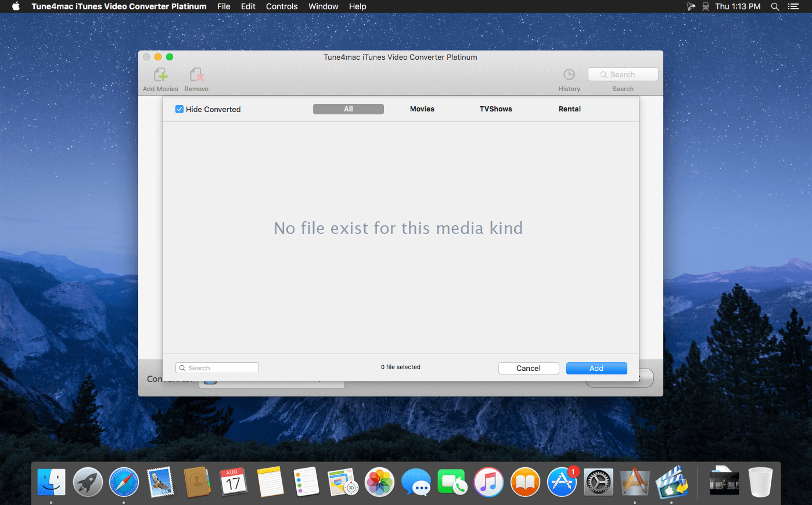The height and width of the screenshot is (505, 812).
Task: Open the History clock icon
Action: coord(569,74)
